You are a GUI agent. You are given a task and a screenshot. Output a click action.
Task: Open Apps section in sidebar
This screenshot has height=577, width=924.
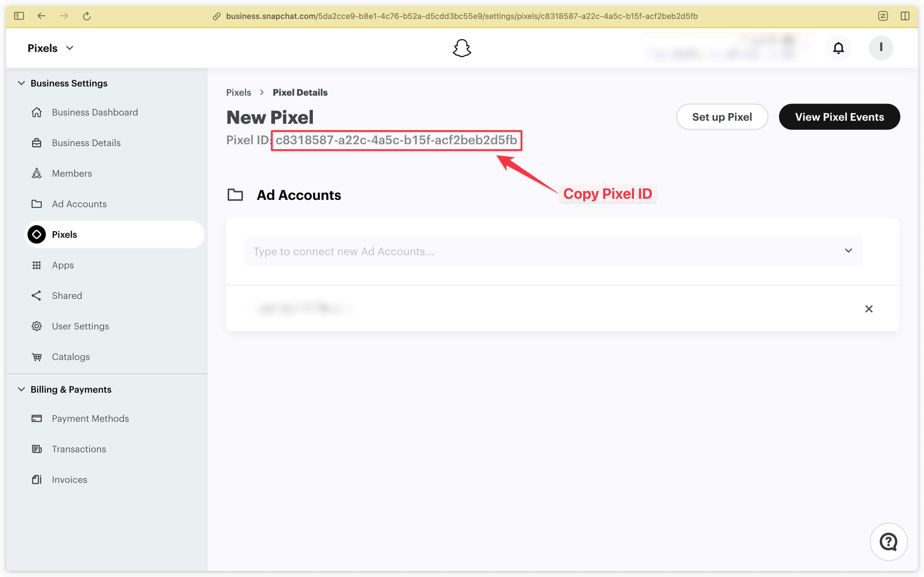62,265
